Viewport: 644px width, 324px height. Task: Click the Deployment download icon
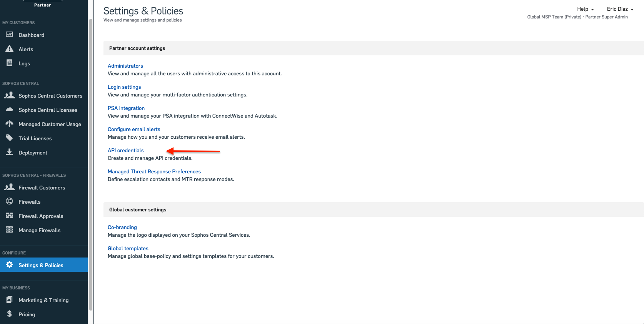(9, 152)
